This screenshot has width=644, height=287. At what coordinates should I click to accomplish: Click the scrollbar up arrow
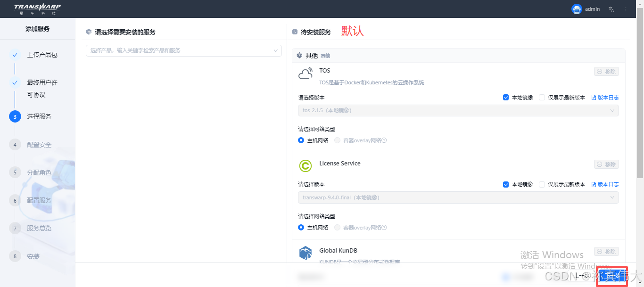(640, 4)
